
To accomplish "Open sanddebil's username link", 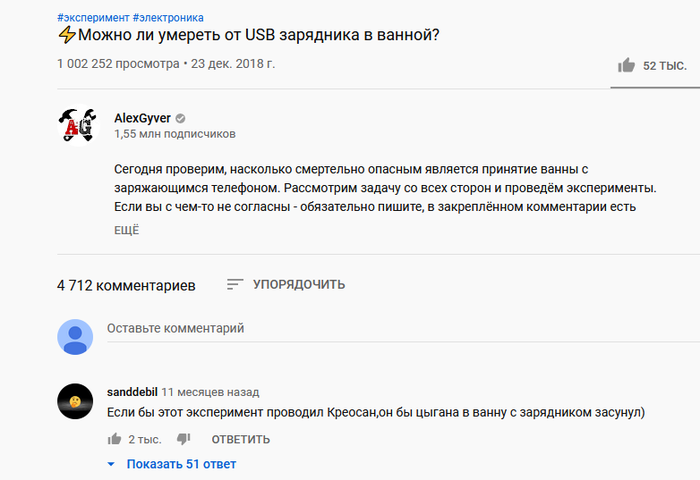I will pos(132,392).
